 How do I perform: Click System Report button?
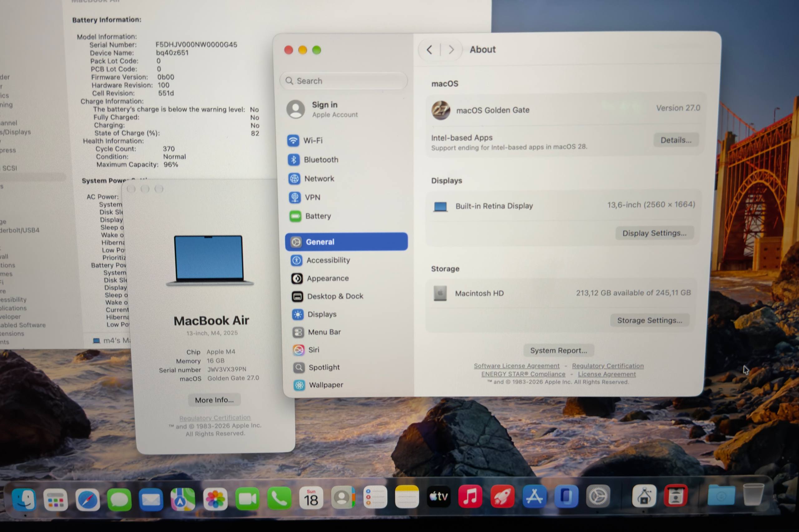pyautogui.click(x=558, y=351)
